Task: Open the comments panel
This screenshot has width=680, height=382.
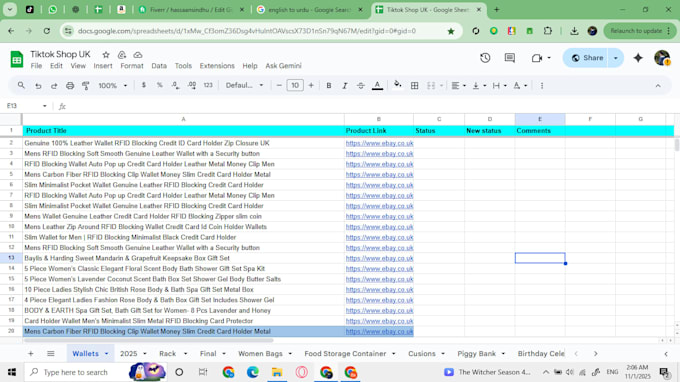Action: (510, 58)
